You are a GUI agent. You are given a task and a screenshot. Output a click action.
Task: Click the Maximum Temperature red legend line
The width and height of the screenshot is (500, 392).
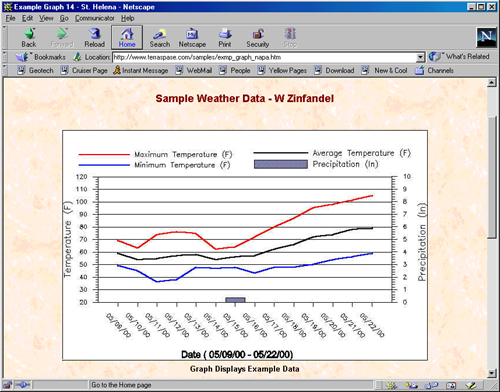click(x=104, y=155)
